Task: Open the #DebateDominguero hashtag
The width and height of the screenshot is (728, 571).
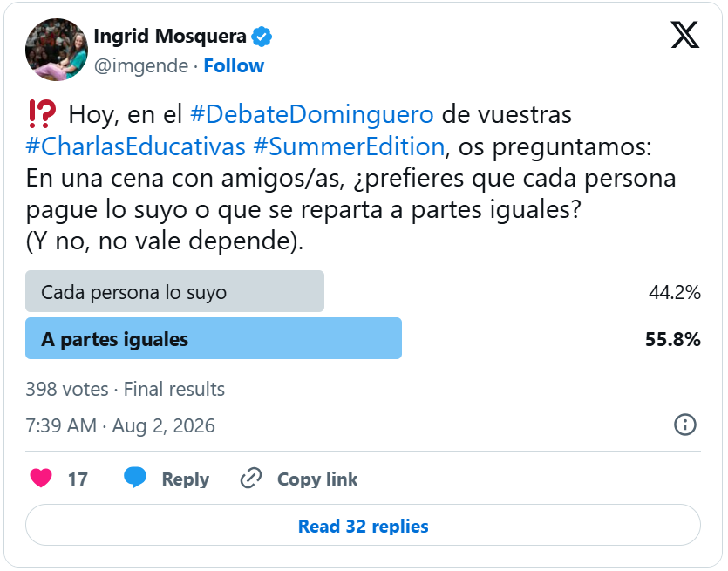Action: [312, 114]
